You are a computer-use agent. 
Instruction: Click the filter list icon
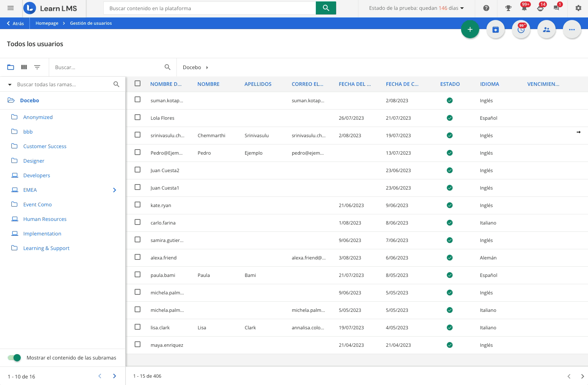(x=37, y=67)
